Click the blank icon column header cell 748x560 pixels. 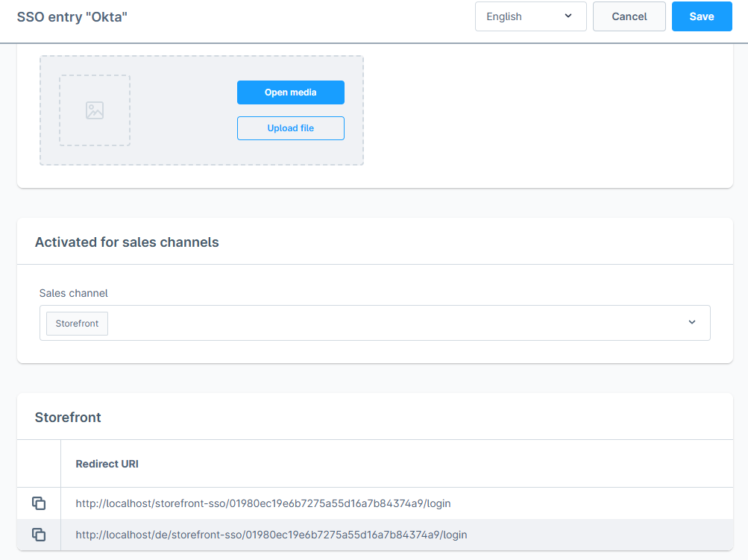pos(39,464)
